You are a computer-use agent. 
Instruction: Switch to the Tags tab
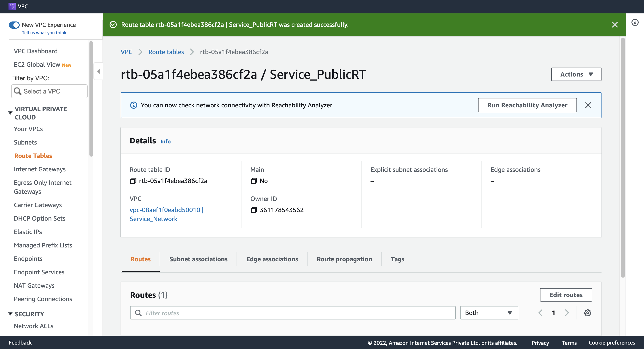tap(397, 259)
